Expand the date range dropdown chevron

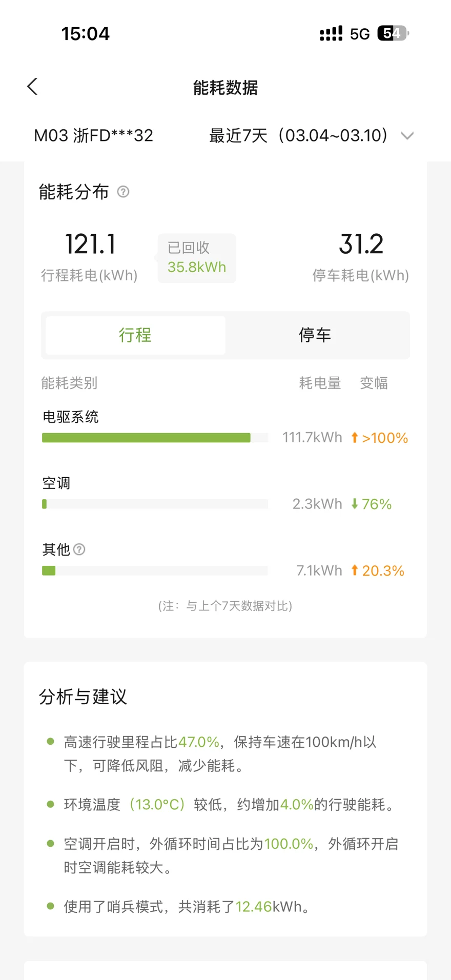point(407,136)
